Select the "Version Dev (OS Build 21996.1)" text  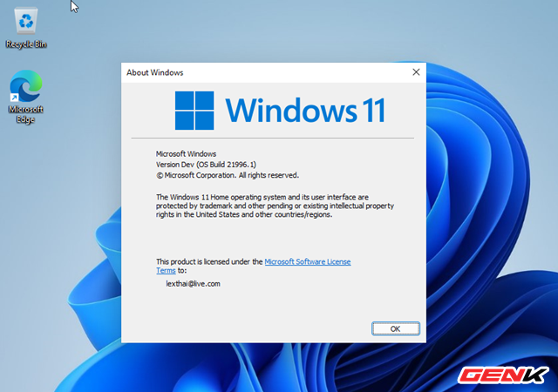[x=206, y=165]
